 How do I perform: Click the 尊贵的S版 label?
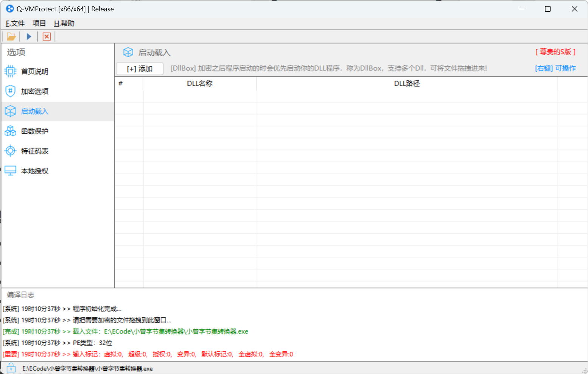[x=555, y=52]
